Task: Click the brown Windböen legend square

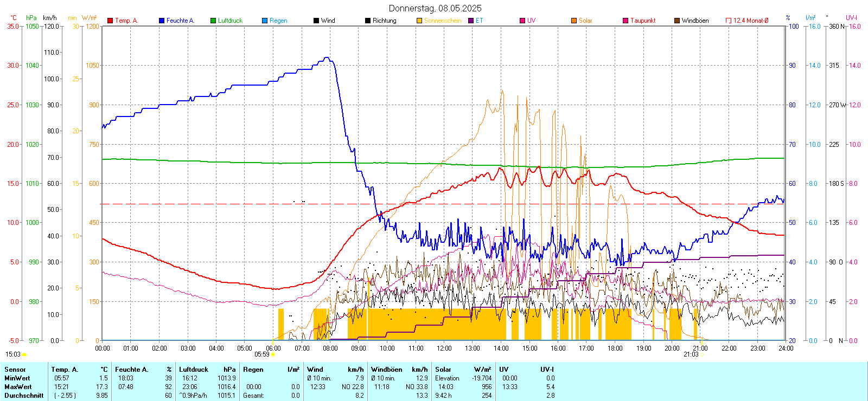Action: tap(677, 21)
